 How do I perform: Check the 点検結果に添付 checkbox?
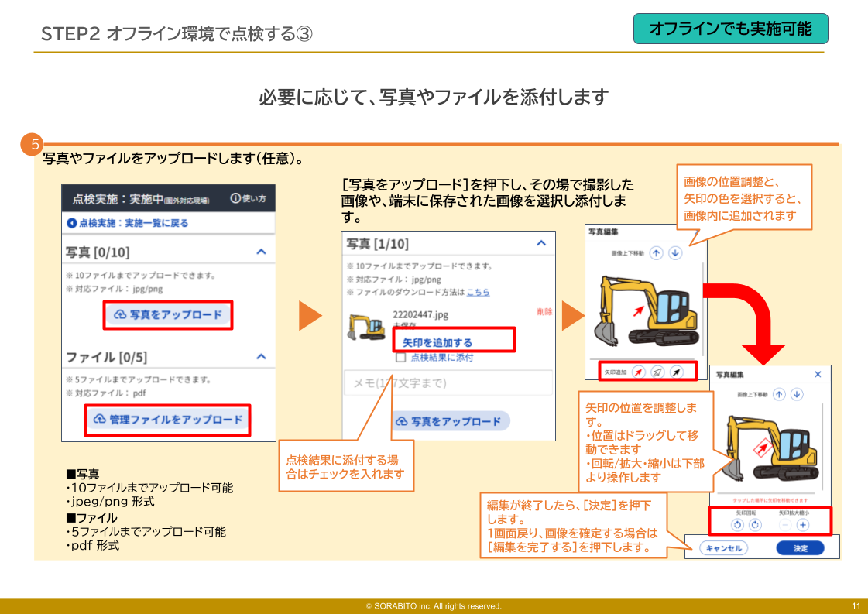click(x=400, y=358)
